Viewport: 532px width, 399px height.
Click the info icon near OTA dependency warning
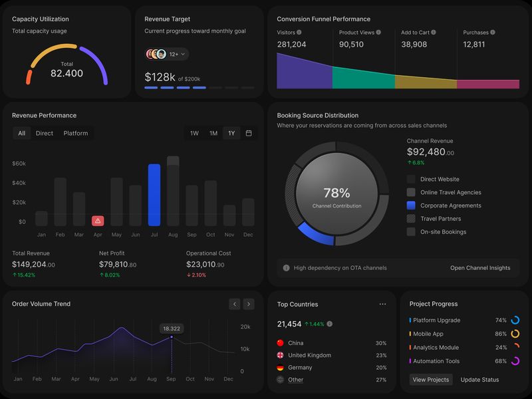[x=285, y=267]
